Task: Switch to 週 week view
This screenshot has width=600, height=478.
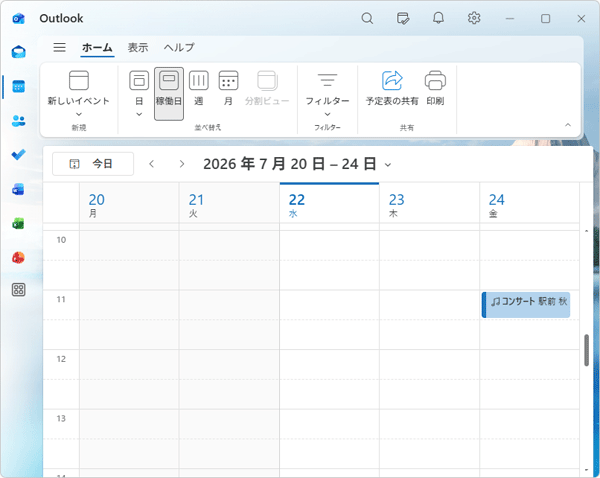Action: point(199,88)
